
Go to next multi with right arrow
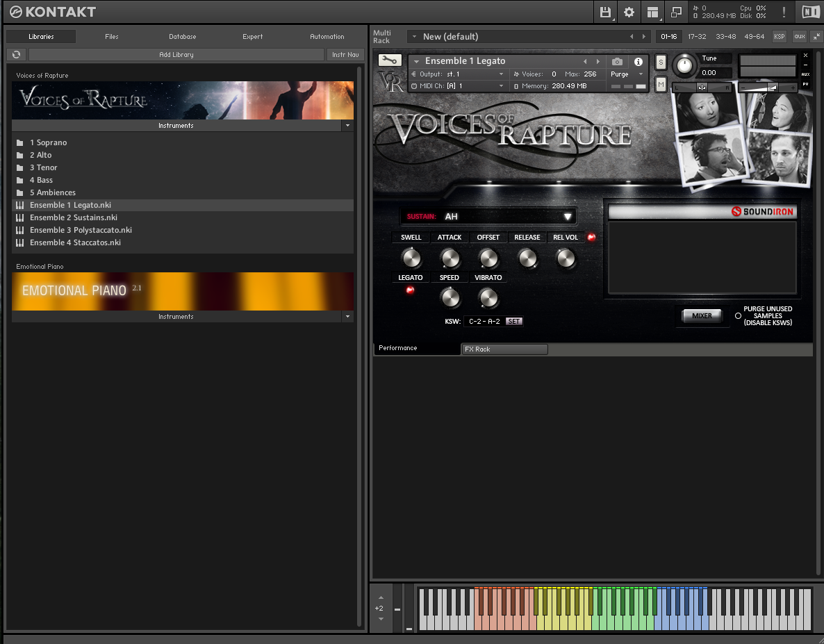(x=644, y=37)
